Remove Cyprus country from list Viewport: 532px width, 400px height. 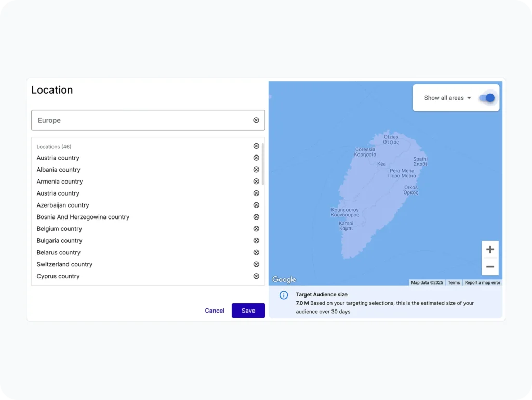coord(256,276)
